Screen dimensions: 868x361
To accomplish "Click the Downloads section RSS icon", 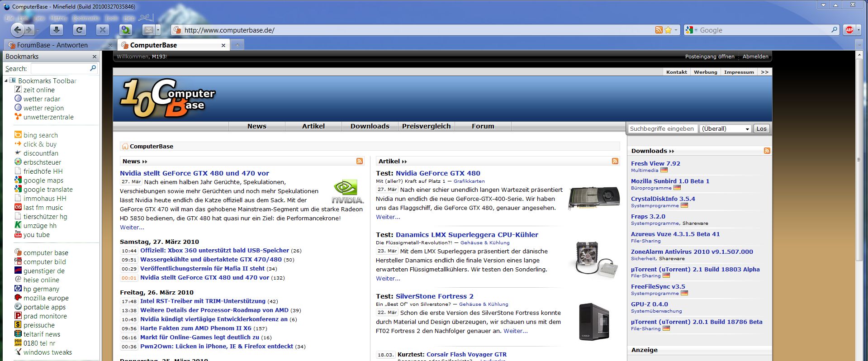I will (767, 151).
